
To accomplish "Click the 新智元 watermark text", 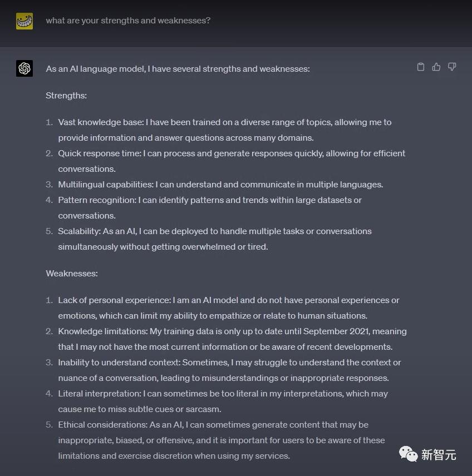I will [x=439, y=455].
